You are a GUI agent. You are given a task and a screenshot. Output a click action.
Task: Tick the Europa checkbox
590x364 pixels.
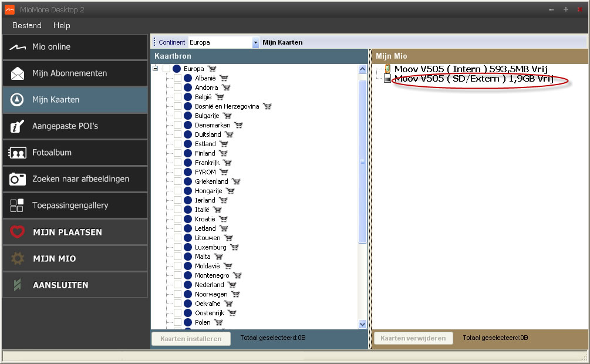(166, 69)
